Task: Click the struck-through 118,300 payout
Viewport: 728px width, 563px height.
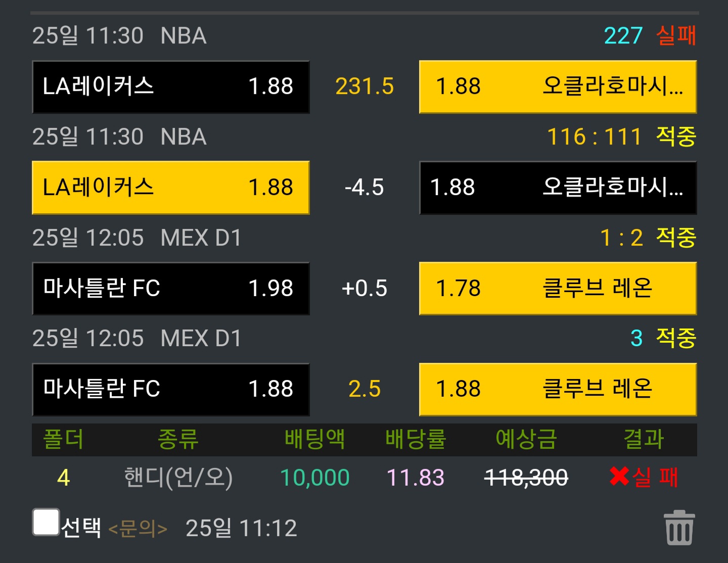Action: coord(526,478)
